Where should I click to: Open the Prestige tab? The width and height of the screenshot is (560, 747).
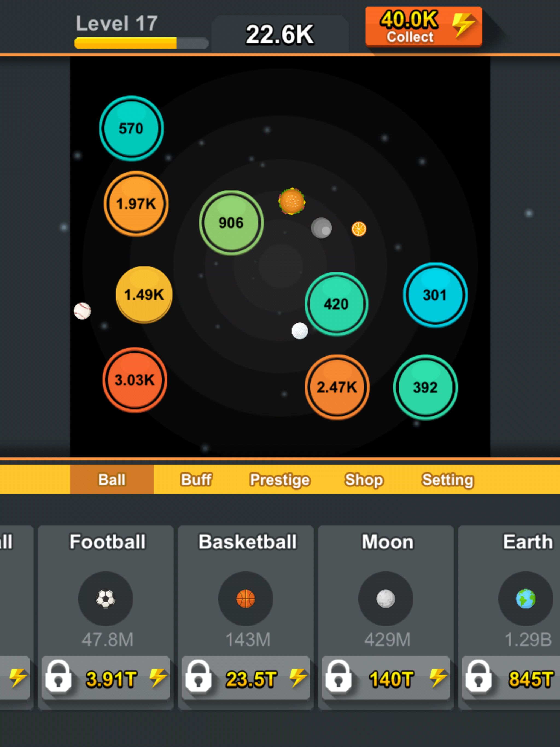[280, 480]
